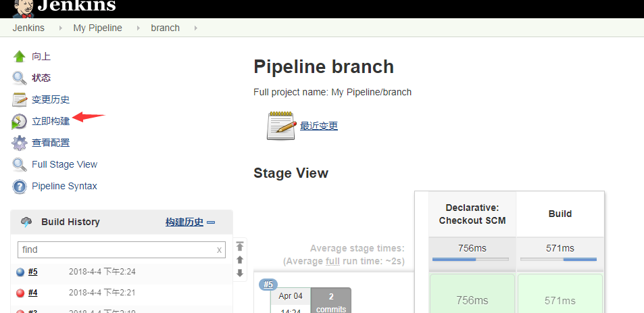The width and height of the screenshot is (644, 313).
Task: Open build #4 link in history
Action: tap(33, 293)
